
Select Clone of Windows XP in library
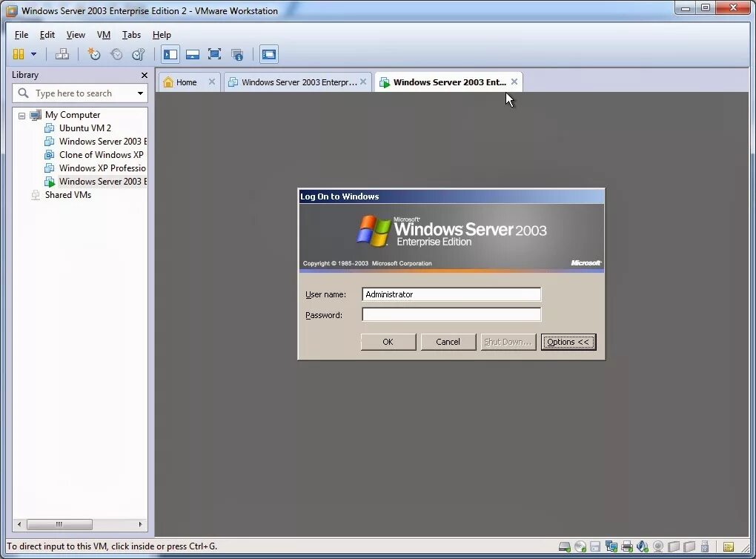[x=102, y=155]
